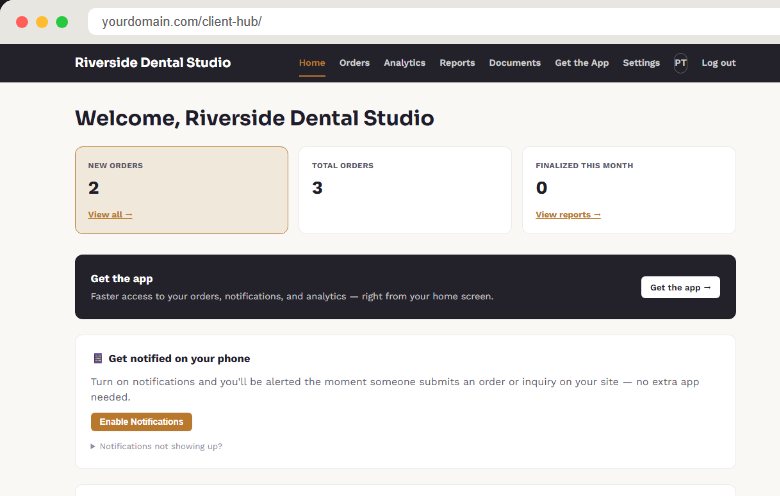780x496 pixels.
Task: Click the Riverside Dental Studio brand logo
Action: tap(153, 63)
